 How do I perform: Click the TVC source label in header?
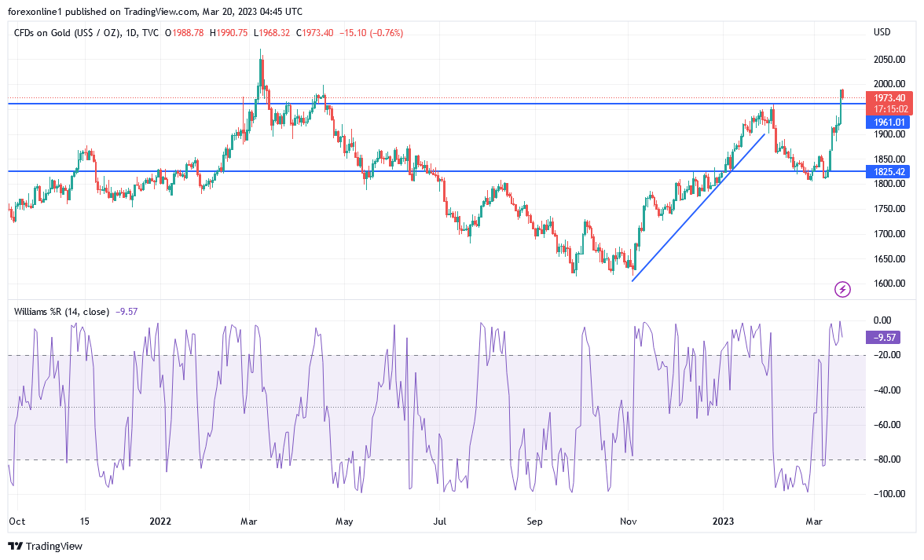(150, 33)
